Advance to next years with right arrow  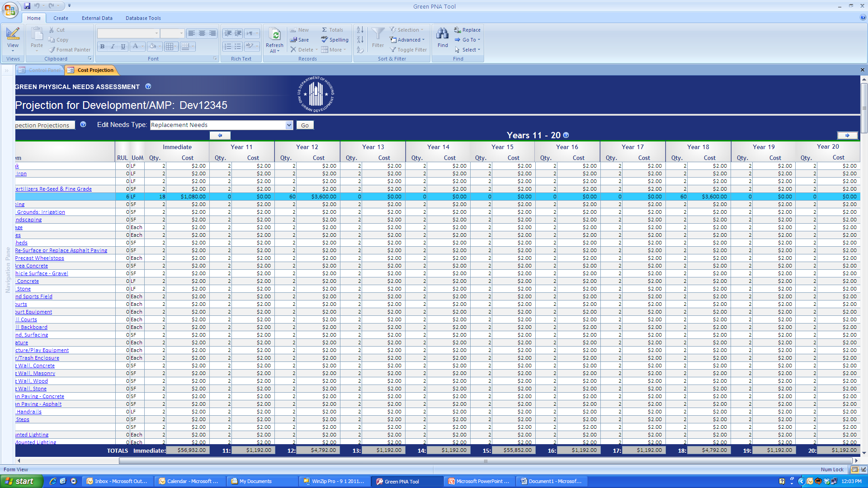(x=847, y=135)
